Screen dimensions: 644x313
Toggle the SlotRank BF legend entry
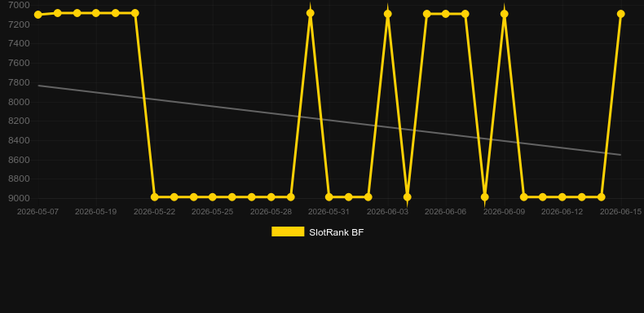(x=317, y=232)
